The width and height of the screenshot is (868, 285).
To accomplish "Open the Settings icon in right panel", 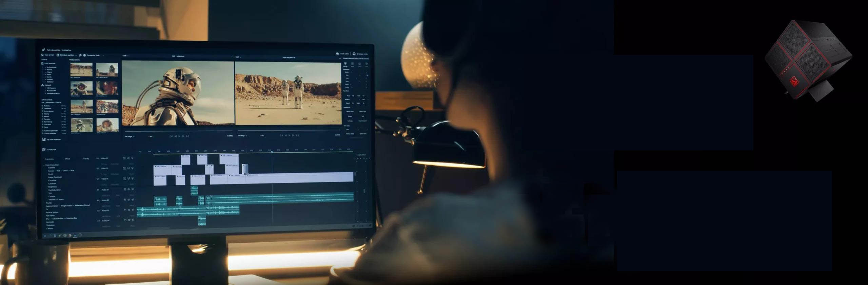I will 345,64.
